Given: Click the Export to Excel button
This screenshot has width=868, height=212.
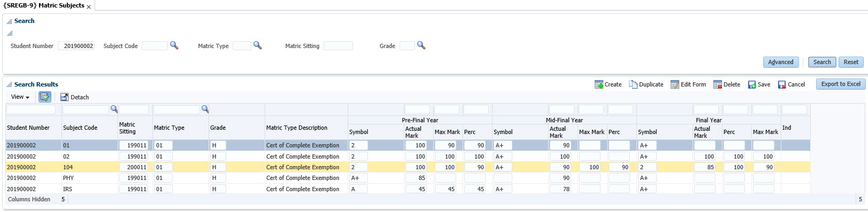Looking at the screenshot, I should (x=841, y=84).
